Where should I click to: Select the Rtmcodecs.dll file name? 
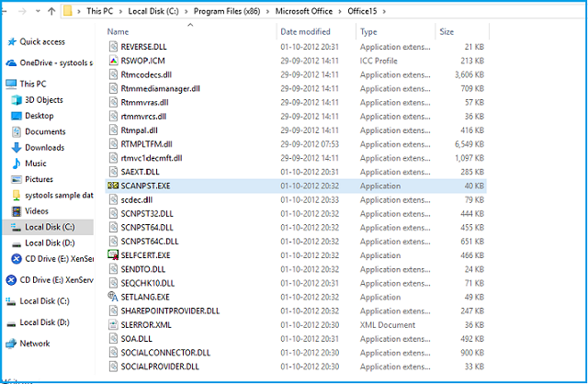146,74
